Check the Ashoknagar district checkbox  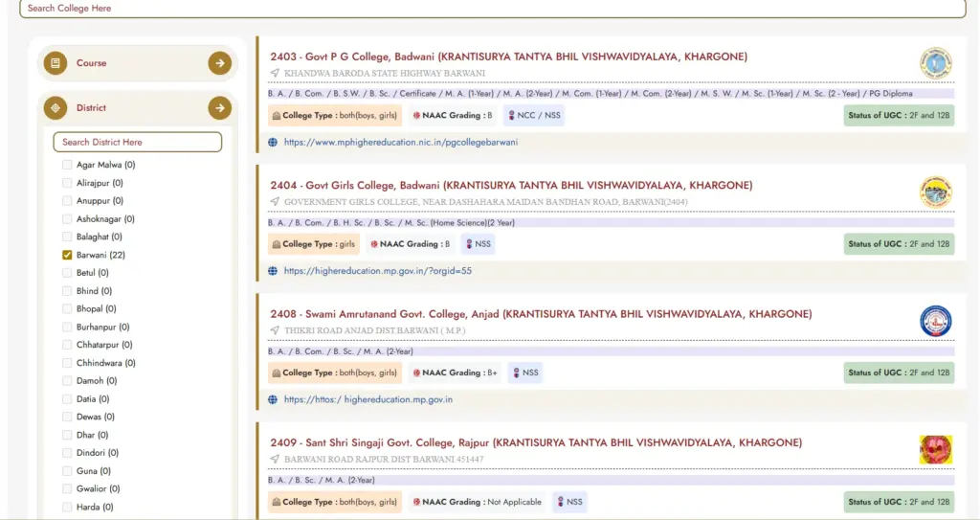click(x=67, y=219)
